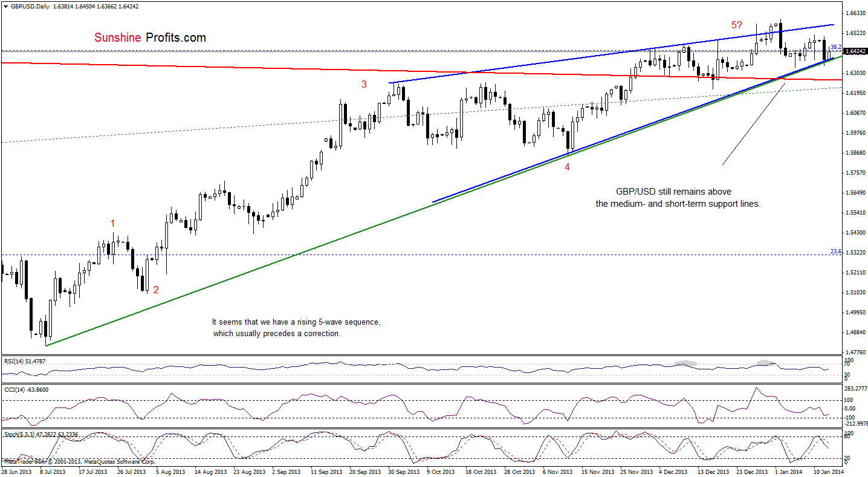The width and height of the screenshot is (868, 477).
Task: Click the 9 Oct 2013 date label
Action: coord(441,471)
